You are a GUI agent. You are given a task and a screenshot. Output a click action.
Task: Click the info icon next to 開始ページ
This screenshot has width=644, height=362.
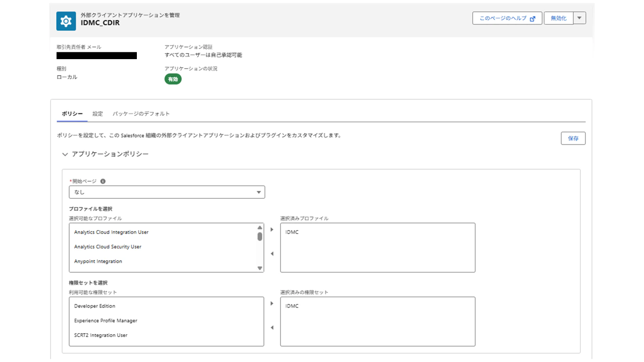pyautogui.click(x=103, y=181)
